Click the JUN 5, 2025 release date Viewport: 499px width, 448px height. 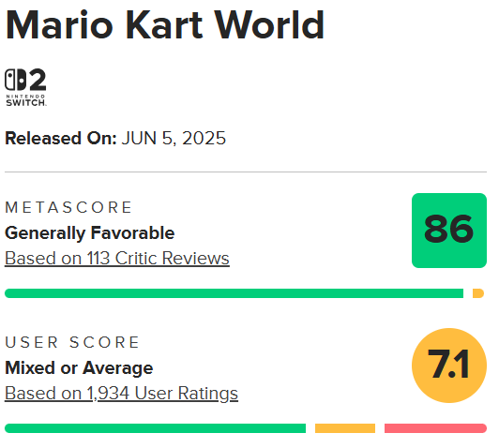(x=174, y=139)
